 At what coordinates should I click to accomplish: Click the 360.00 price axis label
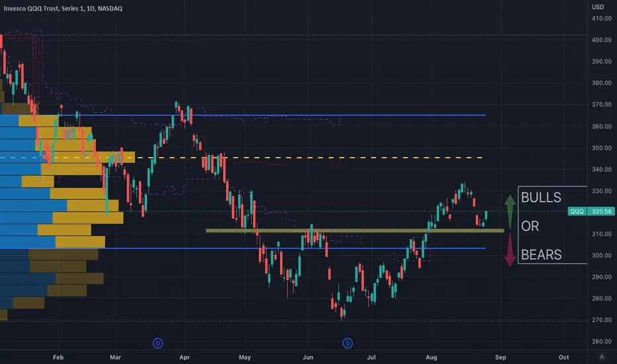(x=602, y=126)
